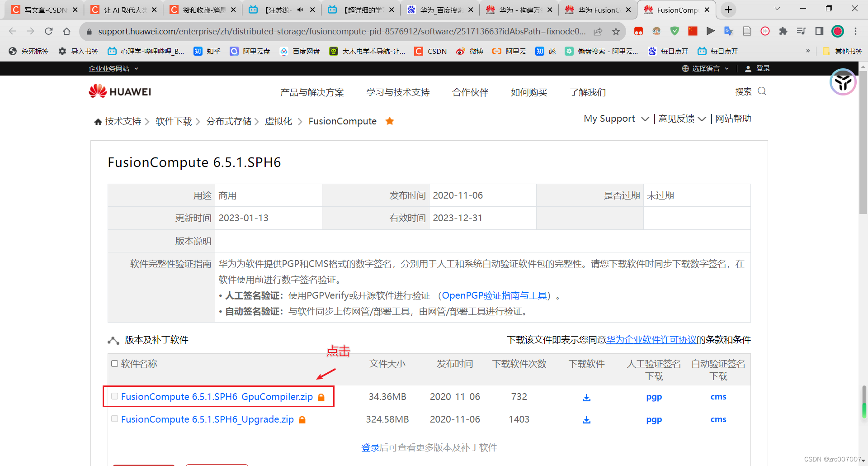Close the FusionCompute active tab
The height and width of the screenshot is (466, 868).
(x=707, y=10)
